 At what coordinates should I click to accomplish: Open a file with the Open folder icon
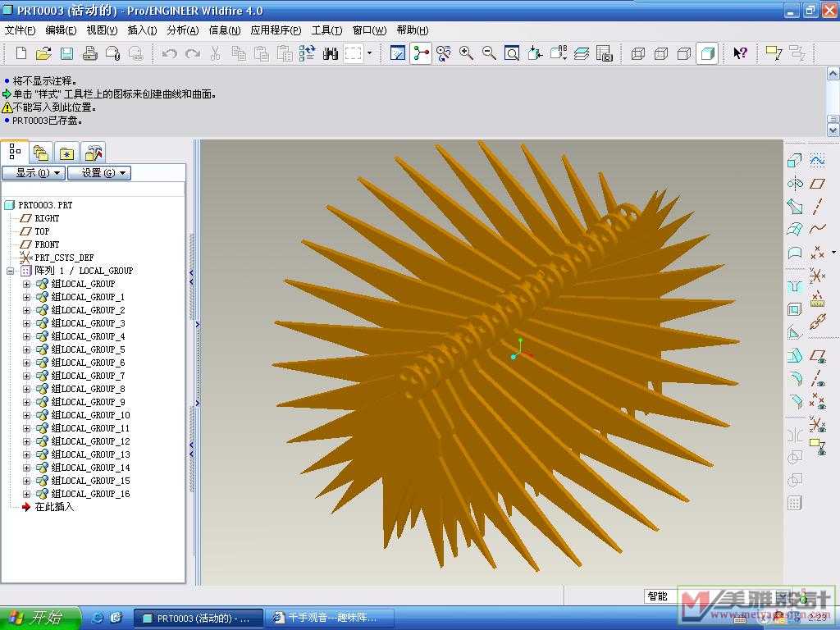(x=44, y=53)
